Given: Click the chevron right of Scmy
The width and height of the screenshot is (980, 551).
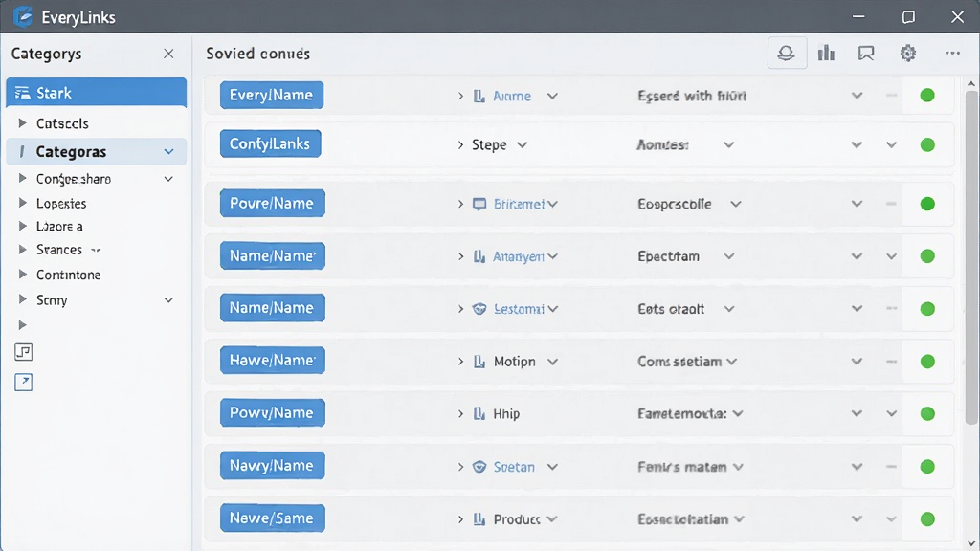Looking at the screenshot, I should pyautogui.click(x=168, y=300).
